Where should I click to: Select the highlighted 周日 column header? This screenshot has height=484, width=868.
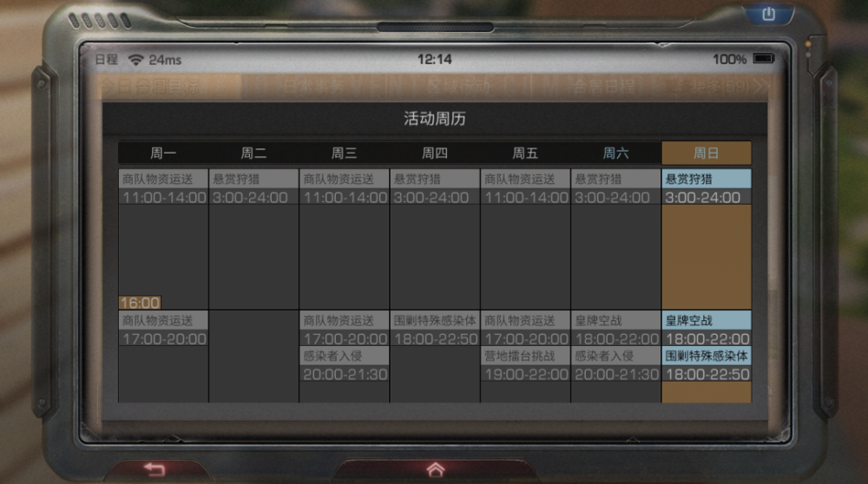pos(706,154)
